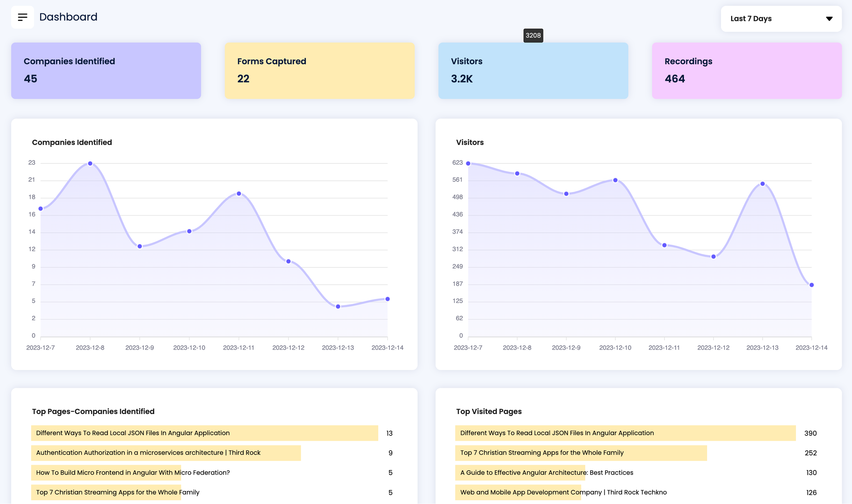852x504 pixels.
Task: Click the Dashboard page title
Action: click(68, 17)
